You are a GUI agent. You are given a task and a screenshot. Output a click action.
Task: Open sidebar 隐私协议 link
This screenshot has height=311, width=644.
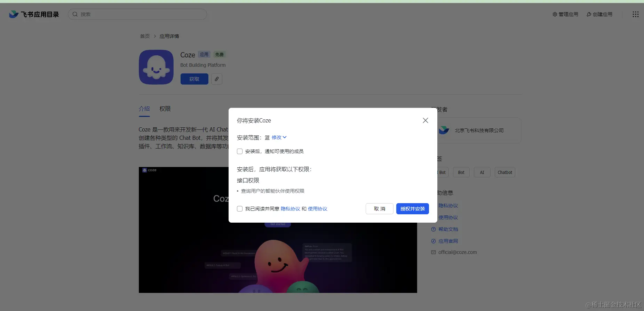coord(448,206)
